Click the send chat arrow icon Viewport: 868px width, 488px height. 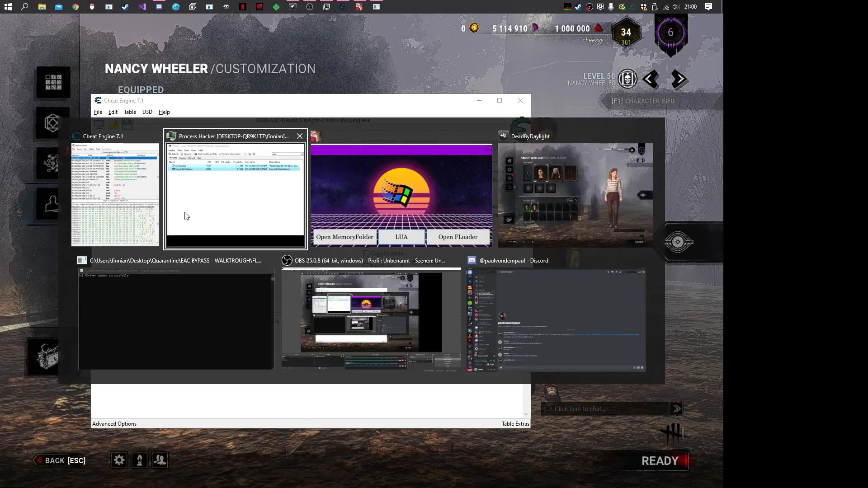click(x=676, y=409)
